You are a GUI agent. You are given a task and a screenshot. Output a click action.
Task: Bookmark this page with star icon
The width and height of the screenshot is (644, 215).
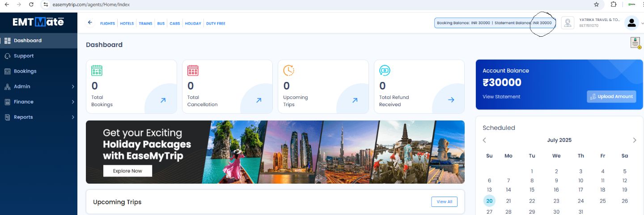click(x=596, y=4)
